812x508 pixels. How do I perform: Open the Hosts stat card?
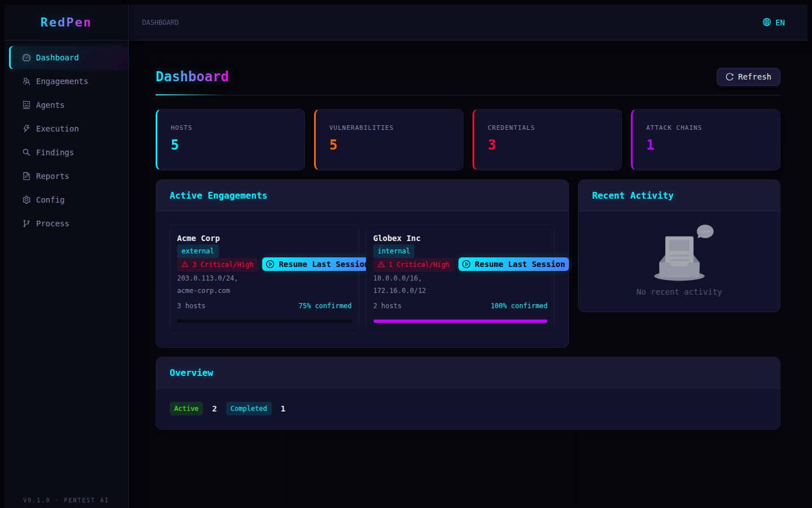point(230,139)
